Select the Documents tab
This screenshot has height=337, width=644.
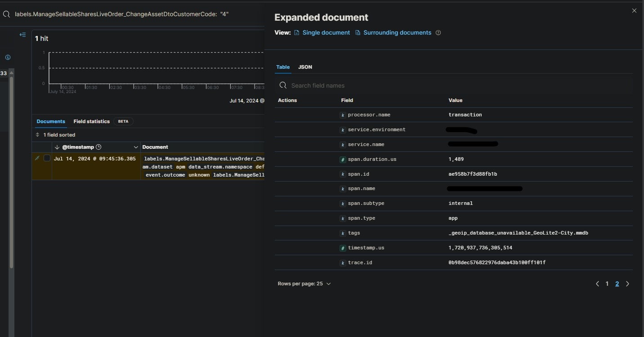51,121
